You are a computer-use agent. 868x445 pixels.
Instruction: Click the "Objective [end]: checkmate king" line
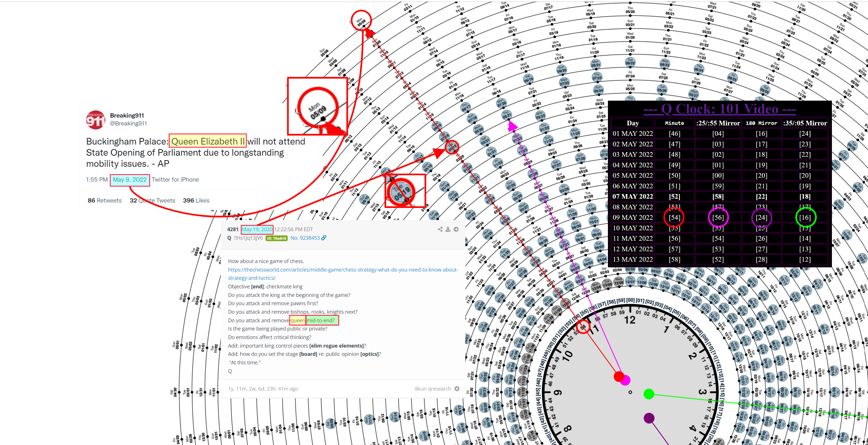[x=265, y=287]
